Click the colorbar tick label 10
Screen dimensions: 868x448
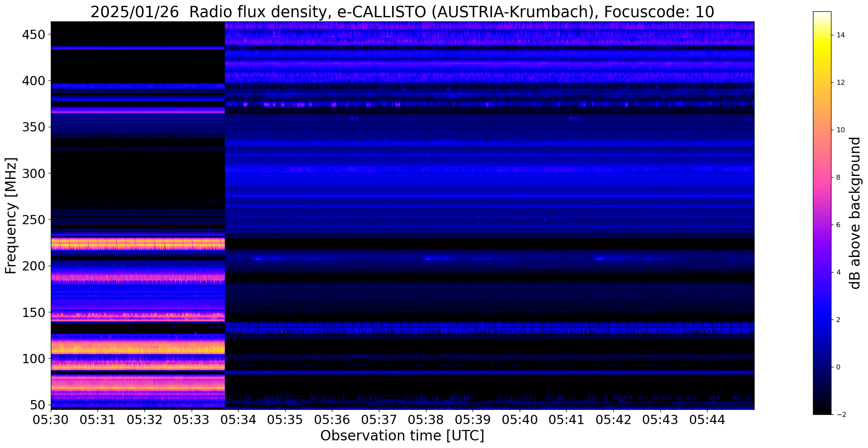tap(841, 130)
